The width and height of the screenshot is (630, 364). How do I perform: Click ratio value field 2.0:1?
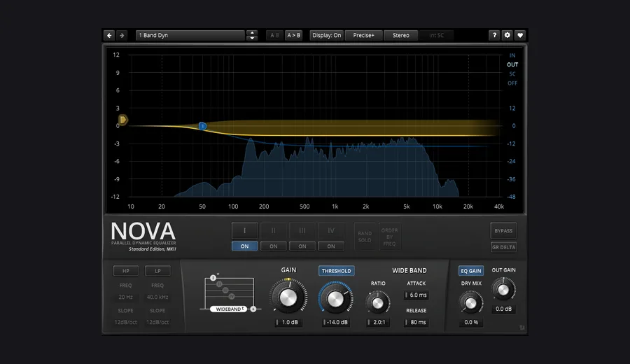coord(378,322)
